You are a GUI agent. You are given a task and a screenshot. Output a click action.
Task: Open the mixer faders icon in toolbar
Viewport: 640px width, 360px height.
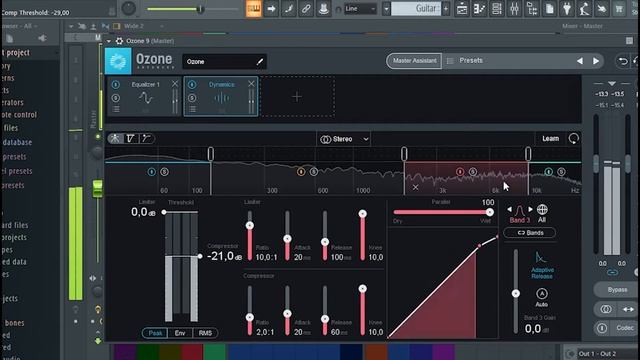(514, 9)
